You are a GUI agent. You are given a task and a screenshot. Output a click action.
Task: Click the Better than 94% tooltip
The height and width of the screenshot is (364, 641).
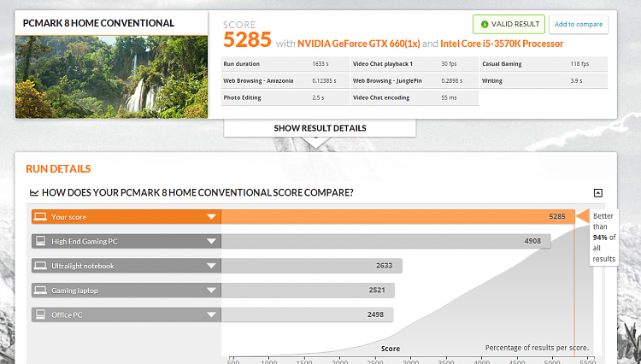pyautogui.click(x=603, y=238)
